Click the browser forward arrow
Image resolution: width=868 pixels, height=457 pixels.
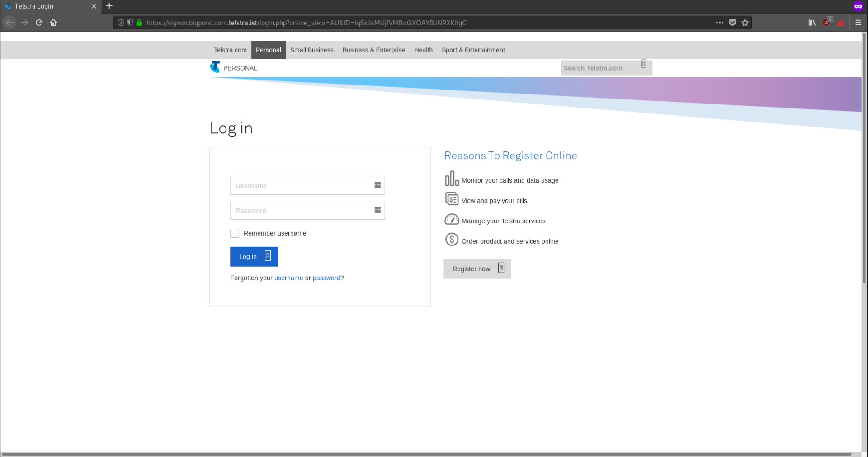(x=24, y=23)
